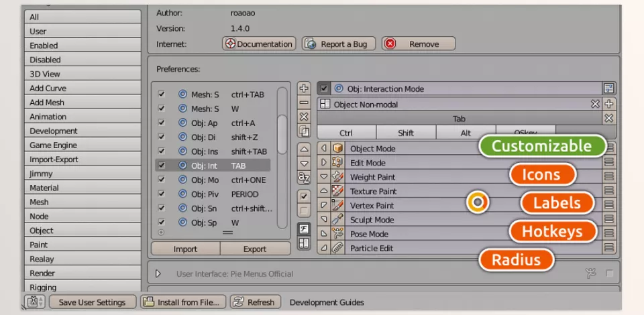Click Pose Mode figure icon
The height and width of the screenshot is (315, 644).
click(337, 234)
